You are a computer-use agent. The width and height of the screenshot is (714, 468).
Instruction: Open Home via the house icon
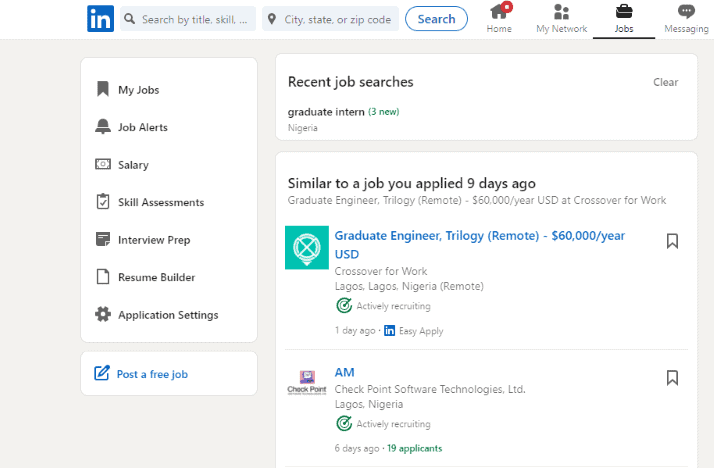(x=499, y=11)
